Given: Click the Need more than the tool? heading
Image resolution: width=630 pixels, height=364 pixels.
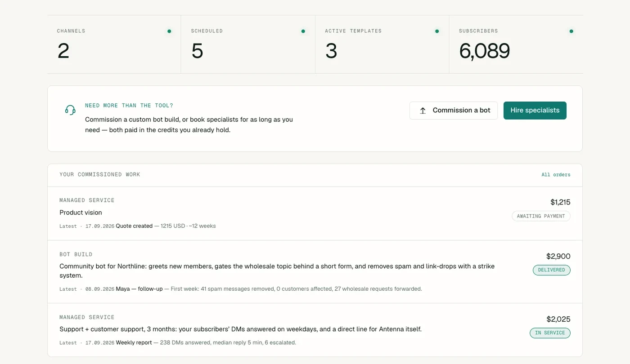Looking at the screenshot, I should coord(129,106).
